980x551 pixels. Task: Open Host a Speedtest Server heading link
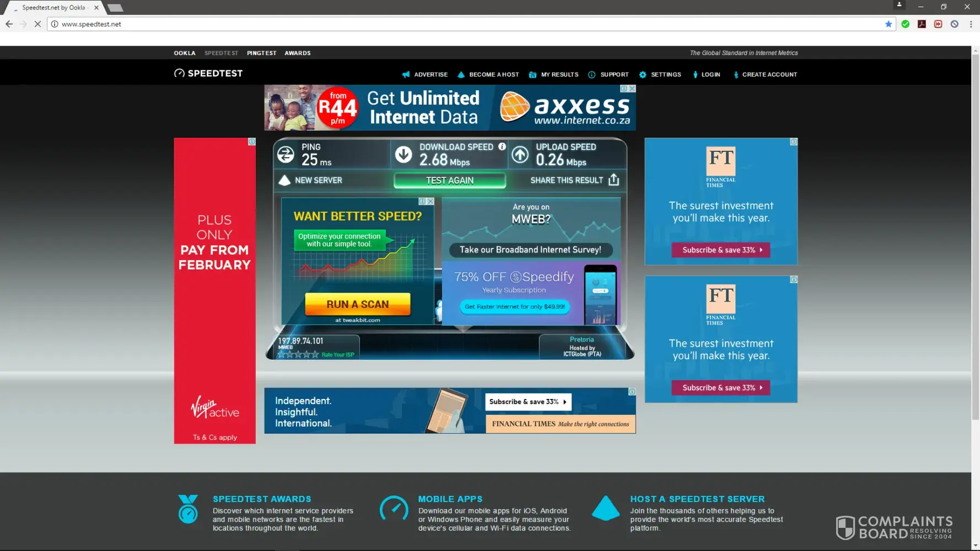pyautogui.click(x=697, y=499)
